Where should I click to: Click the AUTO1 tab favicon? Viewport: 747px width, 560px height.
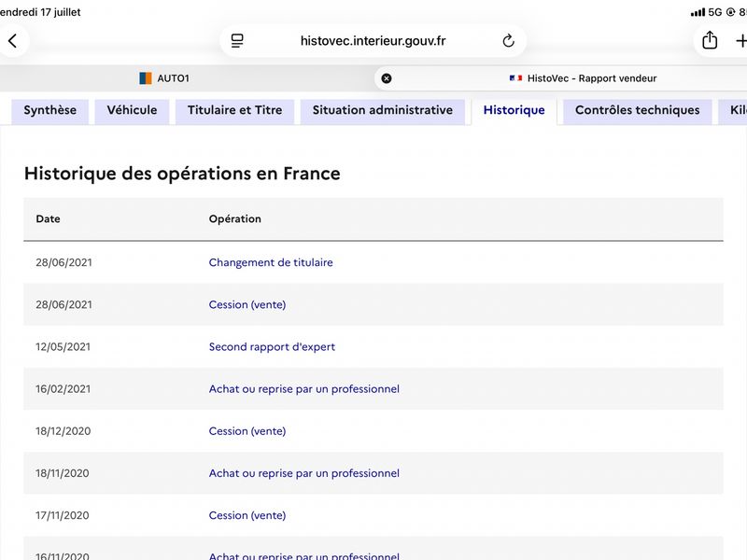[x=146, y=78]
